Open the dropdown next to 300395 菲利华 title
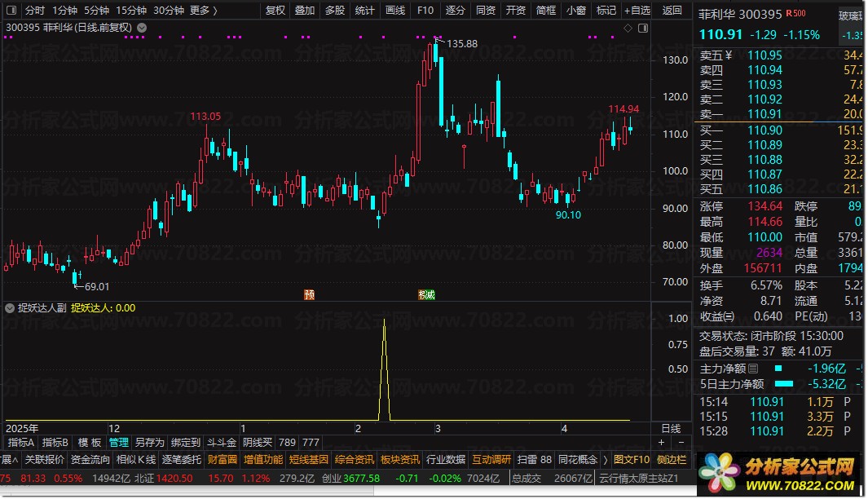The height and width of the screenshot is (499, 868). tap(142, 28)
